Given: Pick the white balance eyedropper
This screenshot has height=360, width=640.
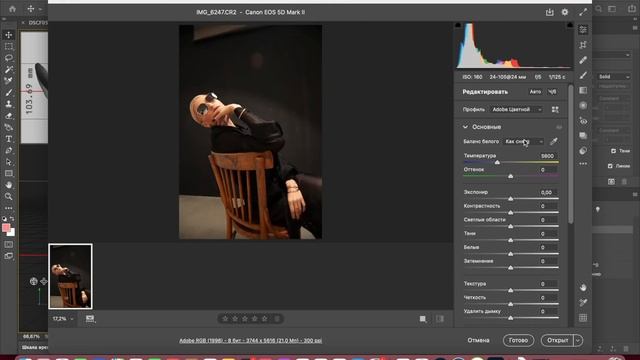Looking at the screenshot, I should click(x=553, y=142).
